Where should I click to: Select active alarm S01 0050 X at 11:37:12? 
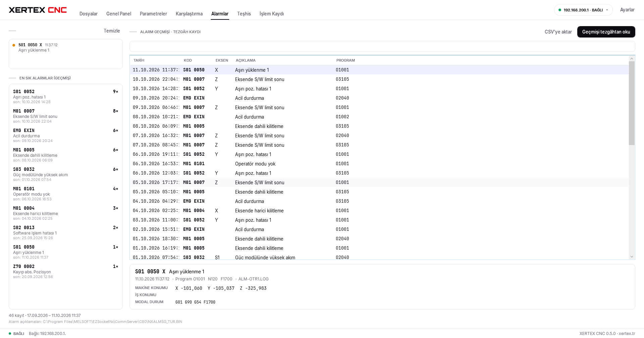(66, 48)
